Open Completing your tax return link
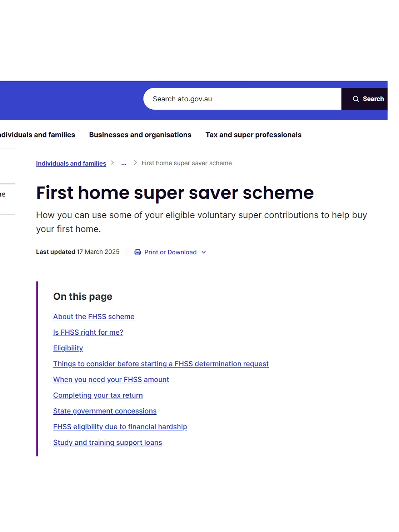 [98, 395]
